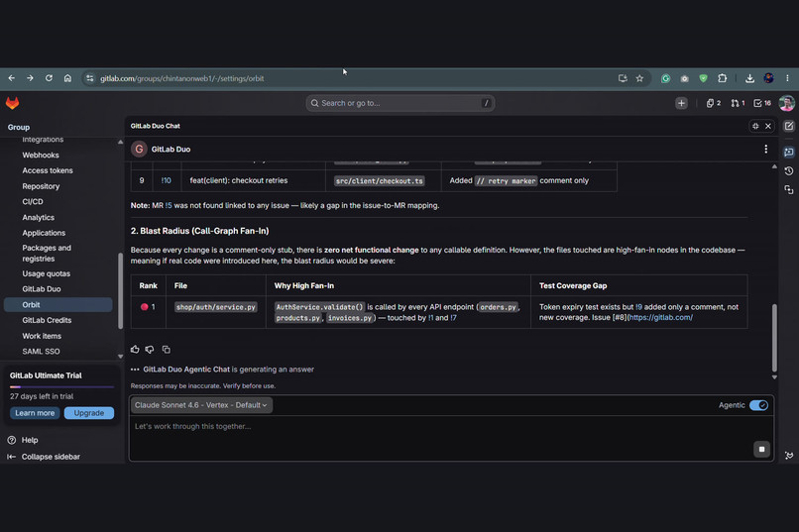Image resolution: width=799 pixels, height=532 pixels.
Task: Open assigned issues counter showing 2
Action: point(714,103)
